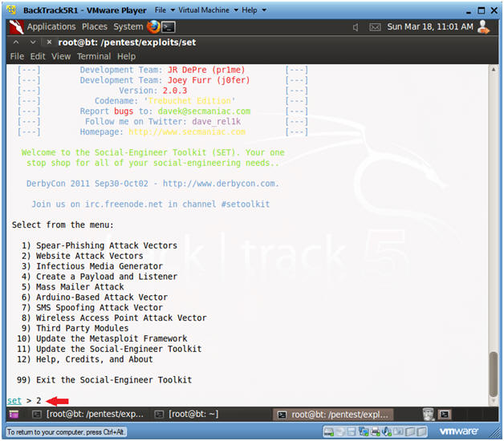Click the vmware logo in status bar

click(x=459, y=431)
